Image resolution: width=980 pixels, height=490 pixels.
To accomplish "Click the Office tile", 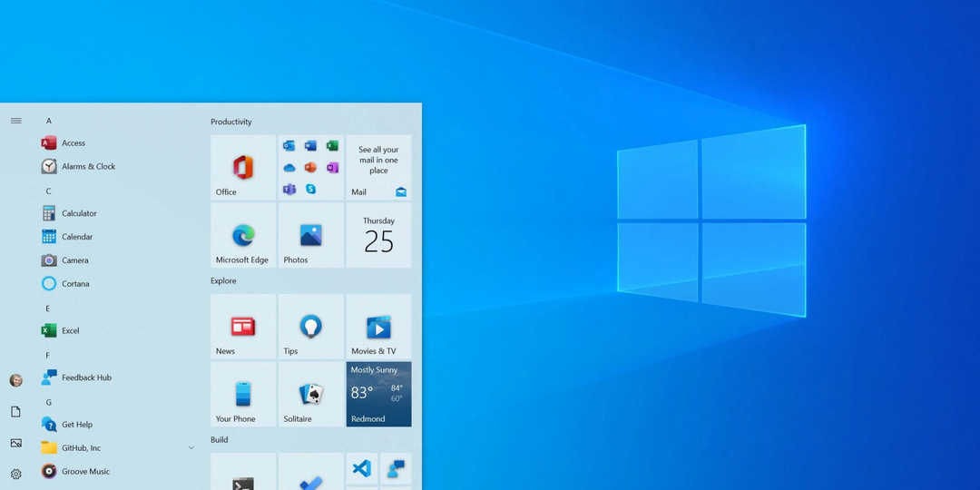I will coord(243,168).
